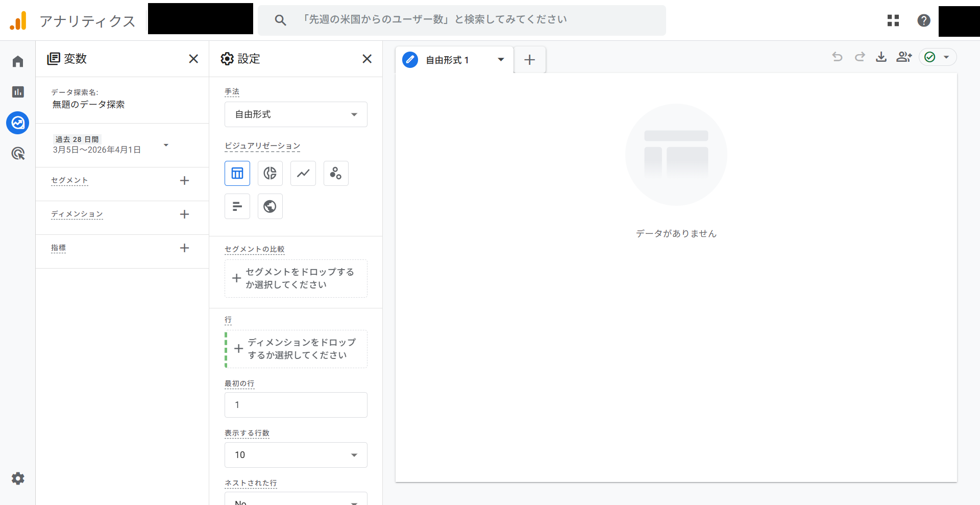980x505 pixels.
Task: Expand the date range selector
Action: point(166,145)
